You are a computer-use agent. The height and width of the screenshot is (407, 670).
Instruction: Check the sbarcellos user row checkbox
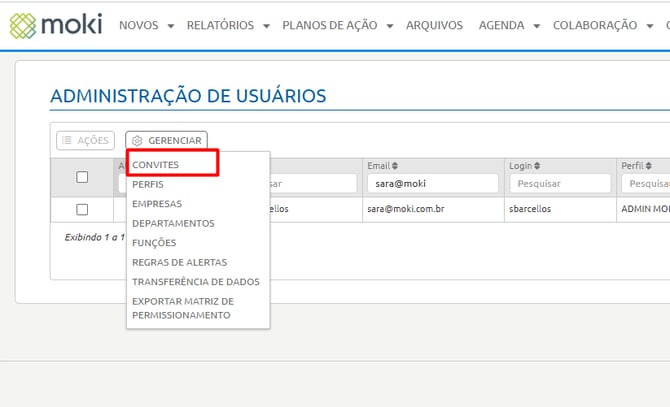[x=82, y=209]
